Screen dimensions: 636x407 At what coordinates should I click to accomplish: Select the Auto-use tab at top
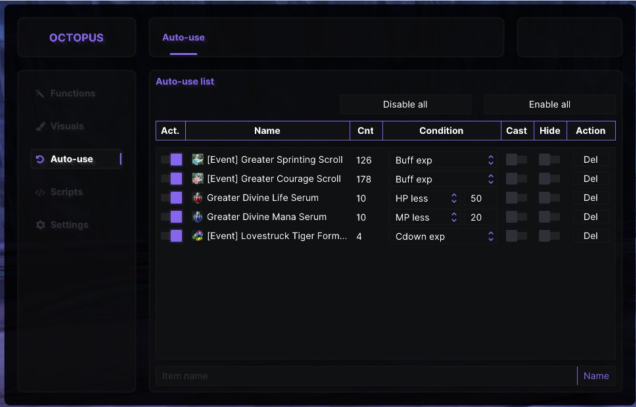click(183, 38)
